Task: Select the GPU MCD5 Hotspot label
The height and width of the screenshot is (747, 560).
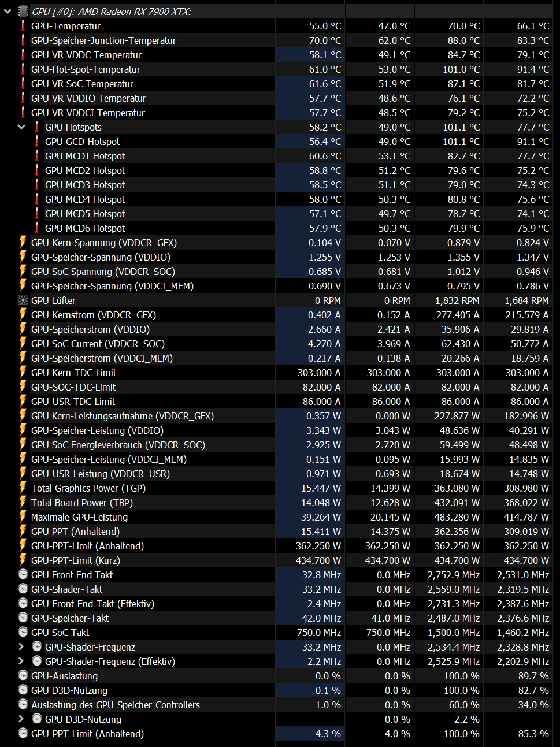Action: [x=85, y=214]
